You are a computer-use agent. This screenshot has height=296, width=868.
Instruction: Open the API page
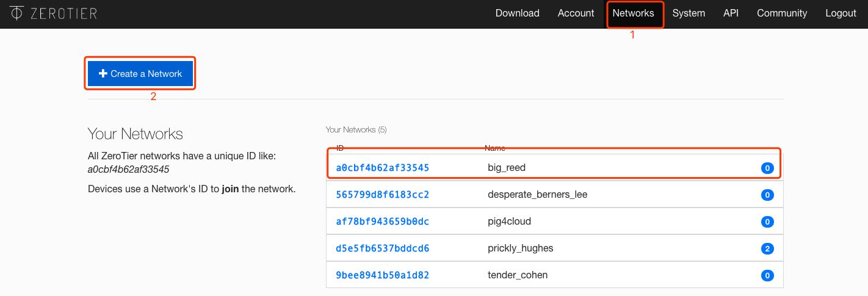point(731,13)
